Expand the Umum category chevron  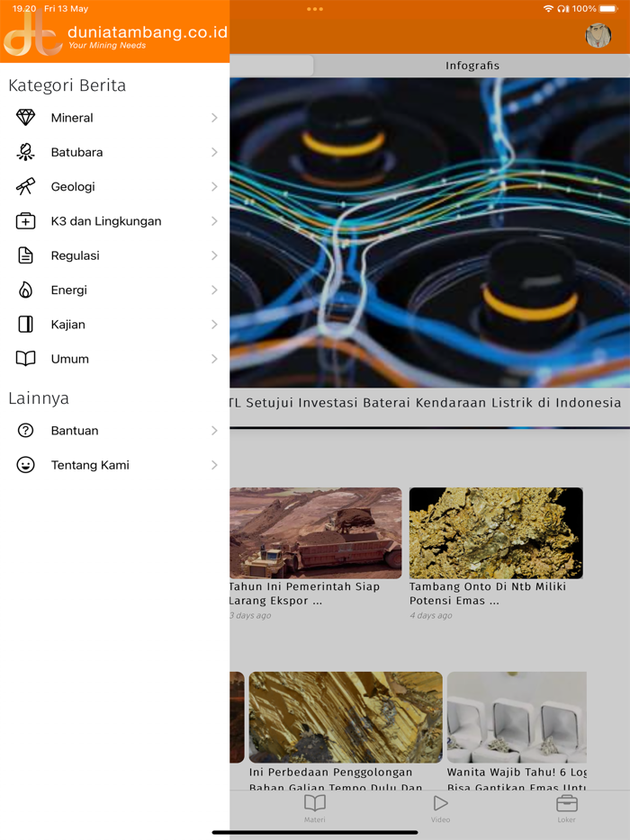point(214,358)
